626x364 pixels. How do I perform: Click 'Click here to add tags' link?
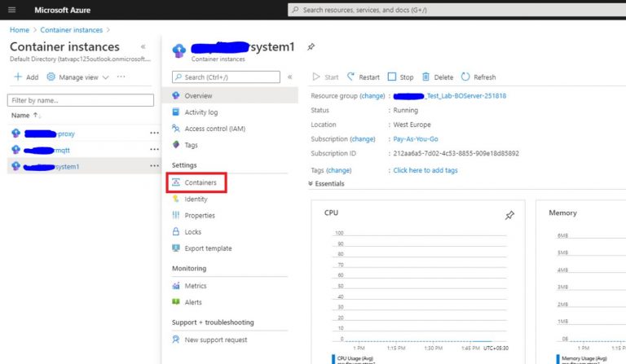coord(425,170)
